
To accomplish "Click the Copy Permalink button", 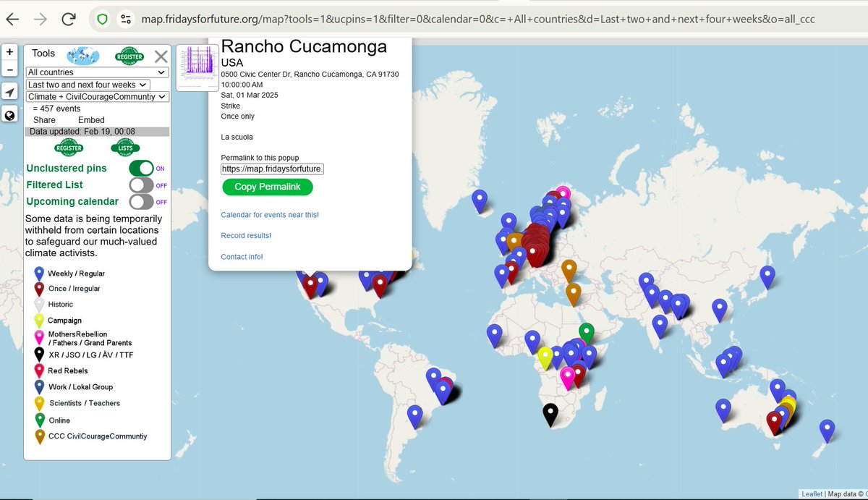I will (x=268, y=187).
